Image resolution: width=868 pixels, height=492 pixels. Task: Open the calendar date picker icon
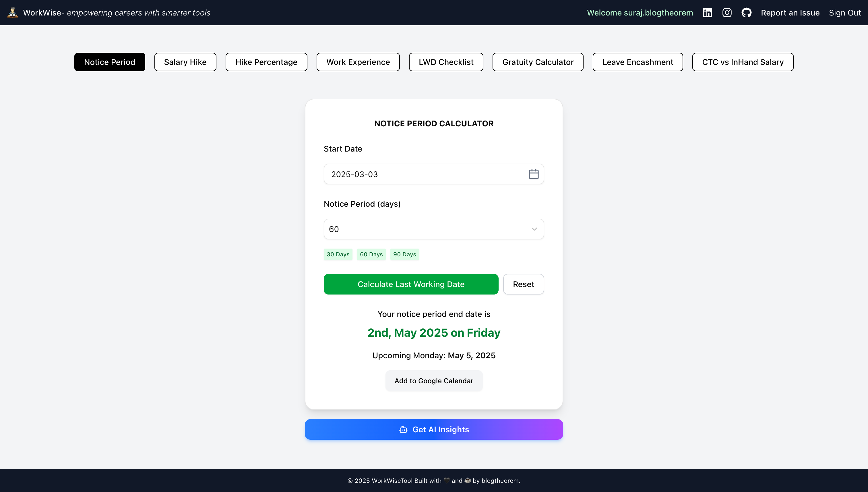point(534,174)
